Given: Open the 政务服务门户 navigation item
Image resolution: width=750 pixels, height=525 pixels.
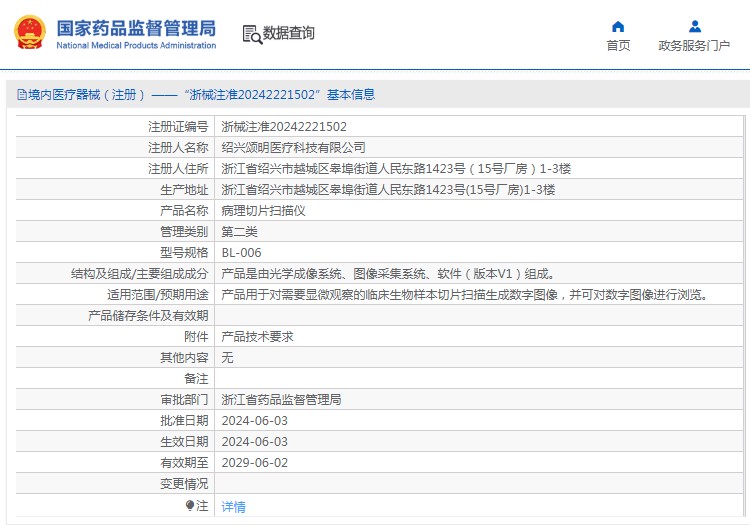Looking at the screenshot, I should [x=694, y=46].
